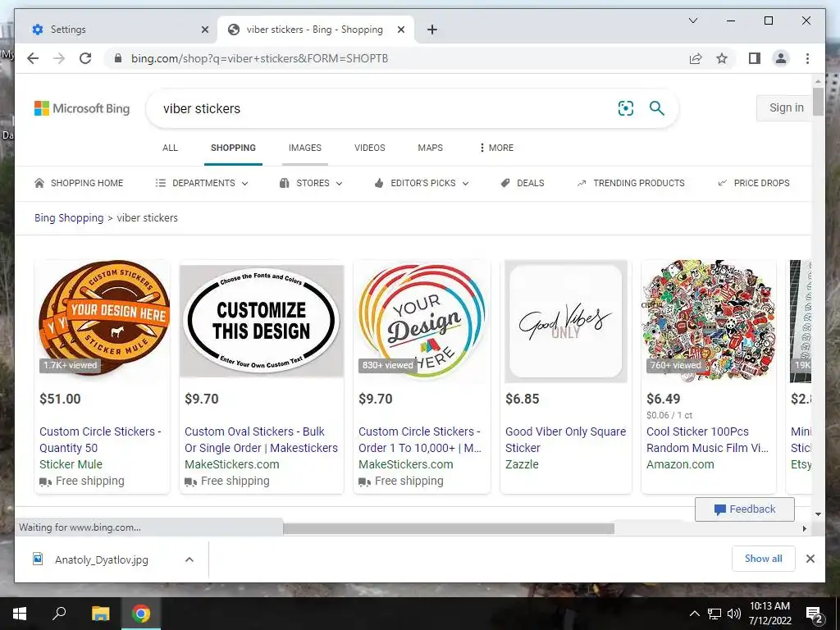Open the Customize This Design oval sticker image
The image size is (840, 630).
pos(262,321)
